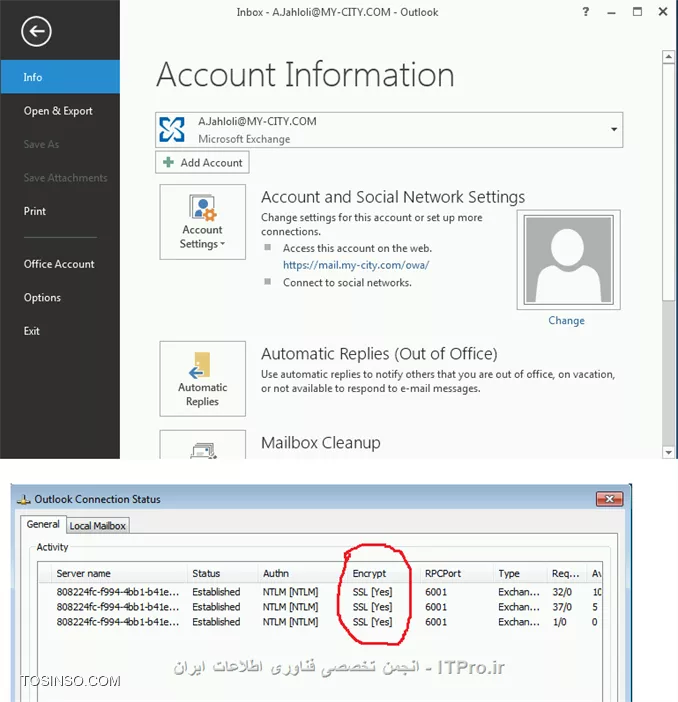Image resolution: width=678 pixels, height=702 pixels.
Task: Click Account and Social Network Settings heading
Action: pos(393,197)
